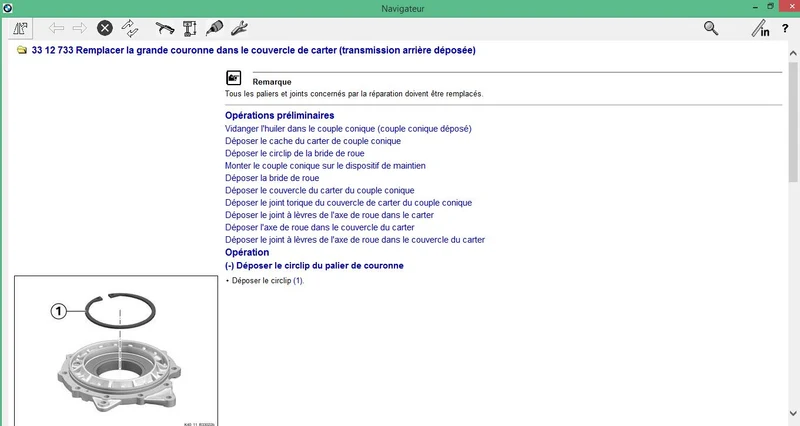Image resolution: width=800 pixels, height=426 pixels.
Task: Click the refresh arrows icon
Action: tap(130, 28)
